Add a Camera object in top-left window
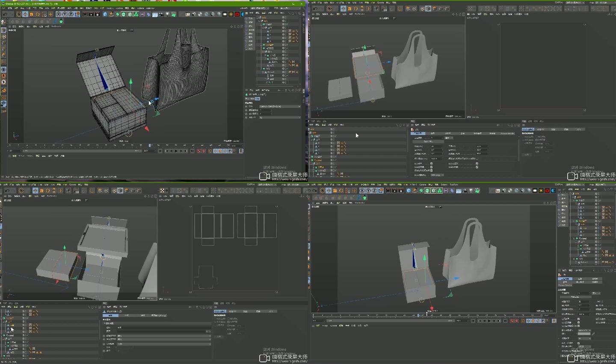Screen dimensions: 616x364 pyautogui.click(x=161, y=14)
